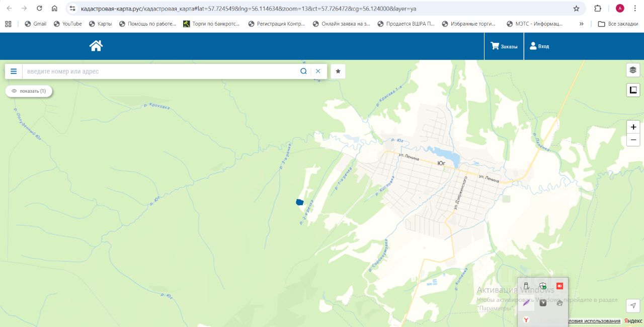Screen dimensions: 644x327
Task: Expand the hidden bookmarks overflow chevron
Action: pos(582,24)
